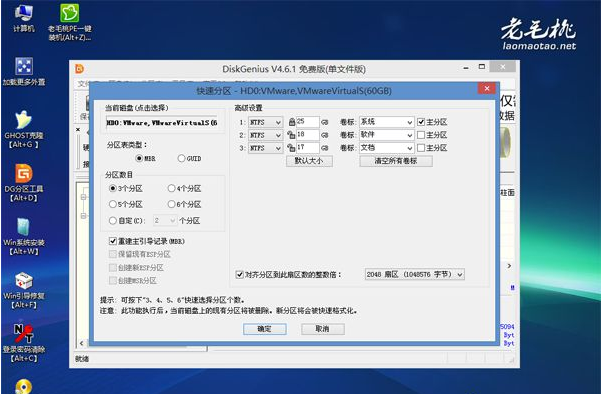Uncheck 重建主引导记录(MBR) checkbox

pos(112,241)
